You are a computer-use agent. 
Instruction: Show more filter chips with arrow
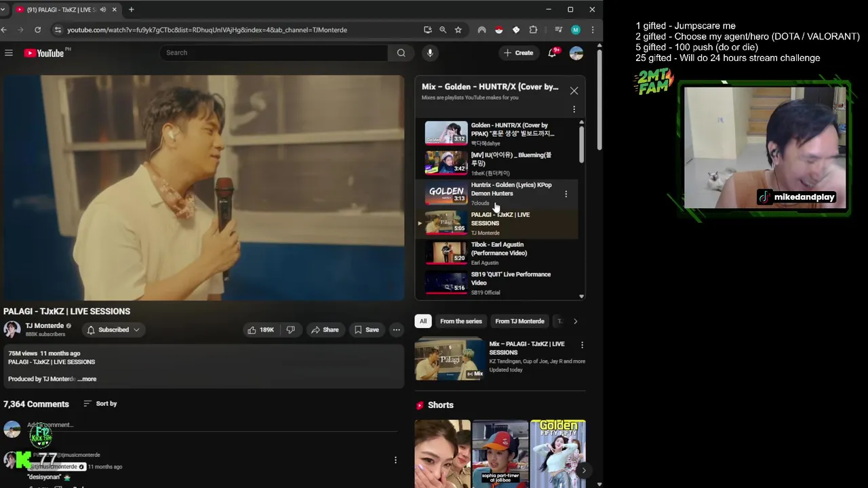click(575, 321)
